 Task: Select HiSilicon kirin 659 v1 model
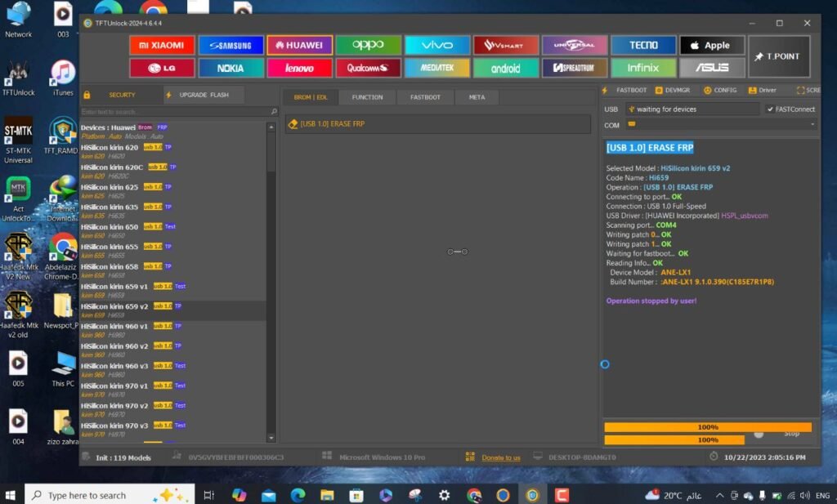click(x=172, y=291)
